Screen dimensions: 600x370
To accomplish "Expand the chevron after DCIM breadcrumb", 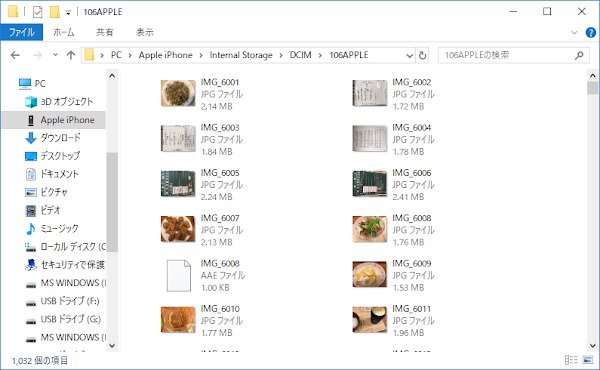I will 320,55.
